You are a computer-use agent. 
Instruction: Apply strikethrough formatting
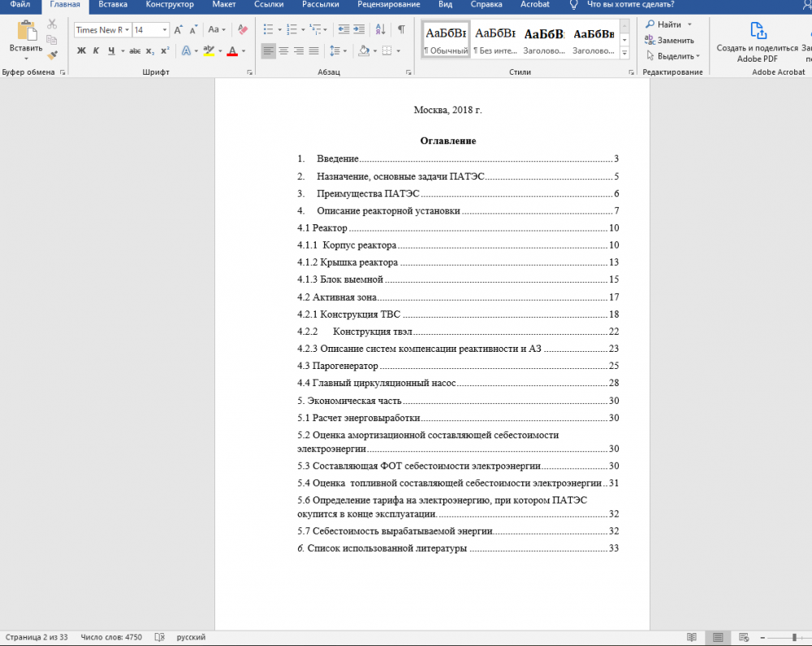[x=135, y=50]
